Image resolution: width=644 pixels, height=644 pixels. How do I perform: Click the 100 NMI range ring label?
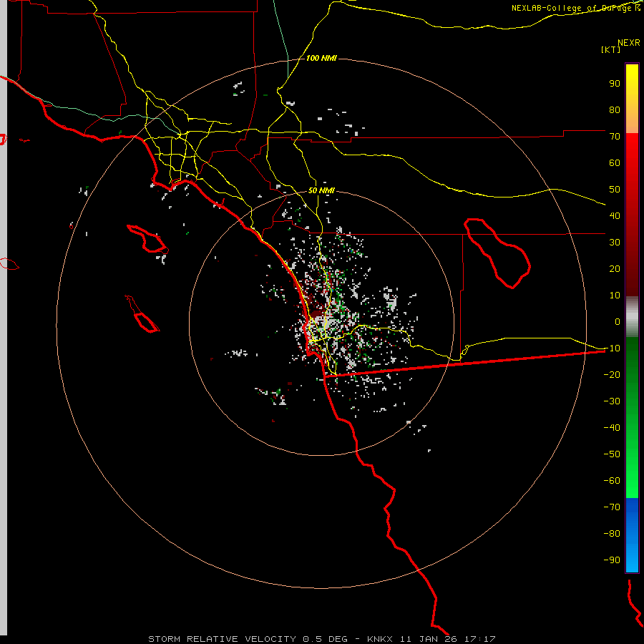[321, 59]
